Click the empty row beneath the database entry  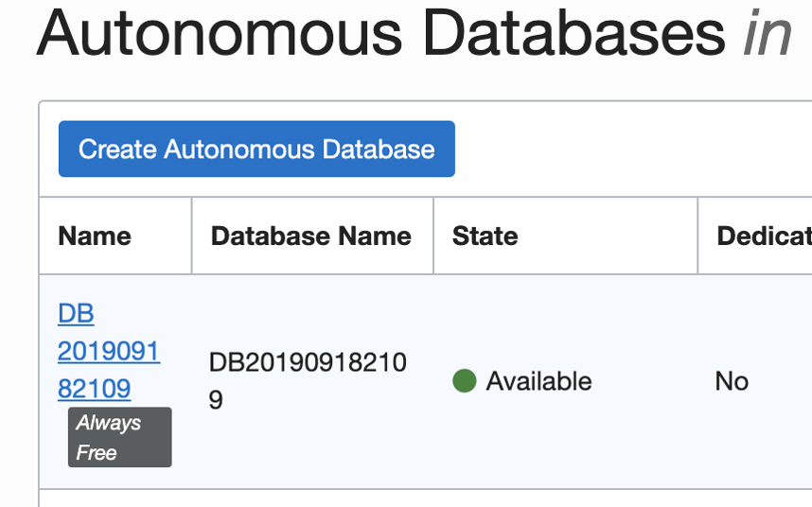tap(426, 498)
